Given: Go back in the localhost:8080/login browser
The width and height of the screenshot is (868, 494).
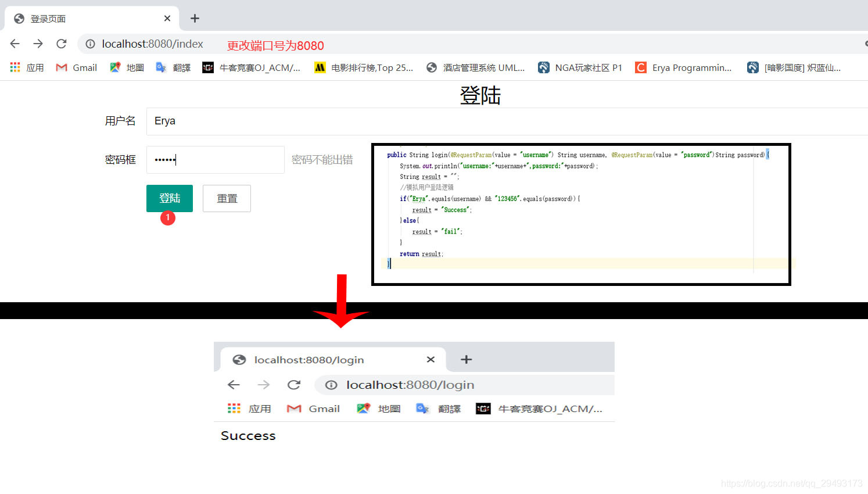Looking at the screenshot, I should [234, 385].
